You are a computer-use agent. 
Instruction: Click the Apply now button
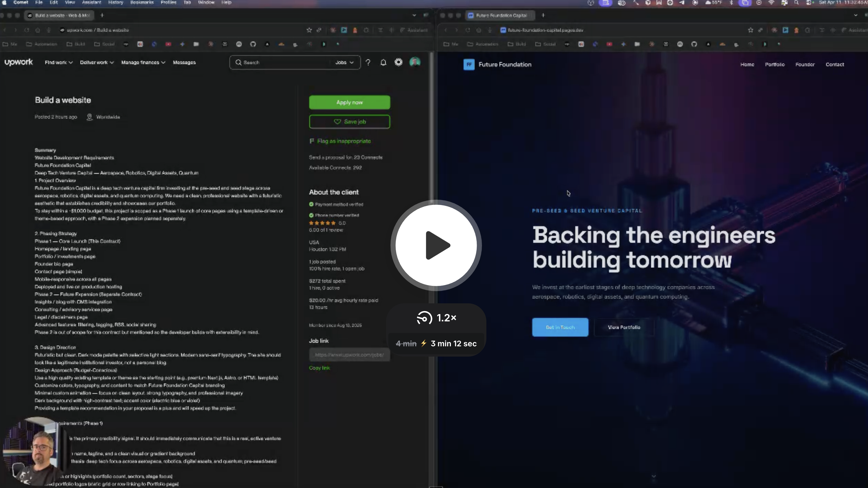pyautogui.click(x=349, y=103)
